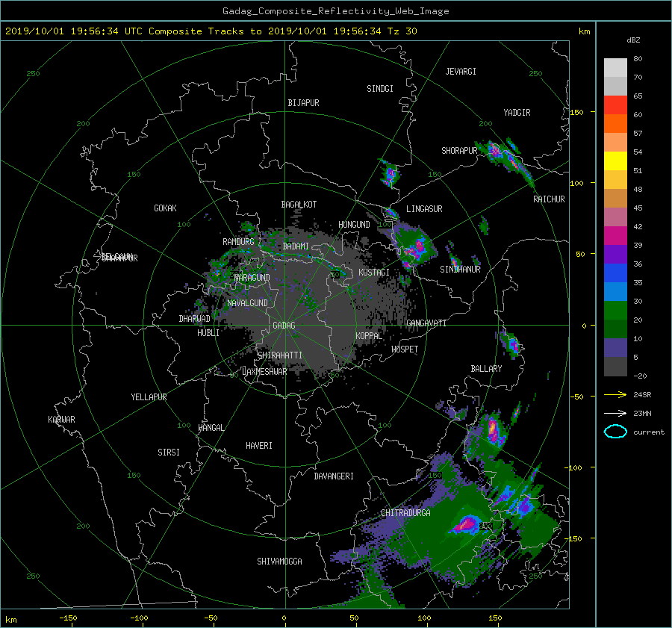Click the 'km' label at the top-right of the map

(584, 31)
